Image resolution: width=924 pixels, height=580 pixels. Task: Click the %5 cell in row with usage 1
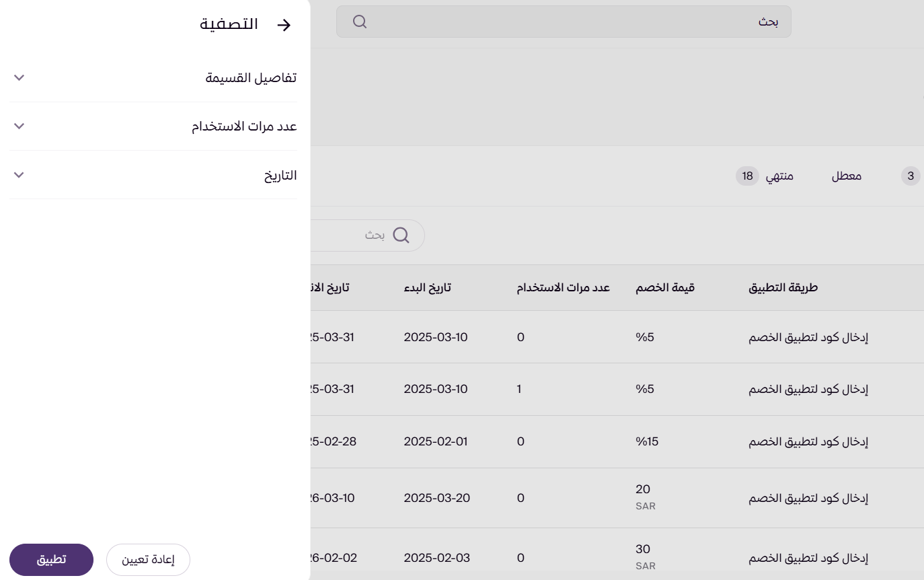[x=645, y=390]
